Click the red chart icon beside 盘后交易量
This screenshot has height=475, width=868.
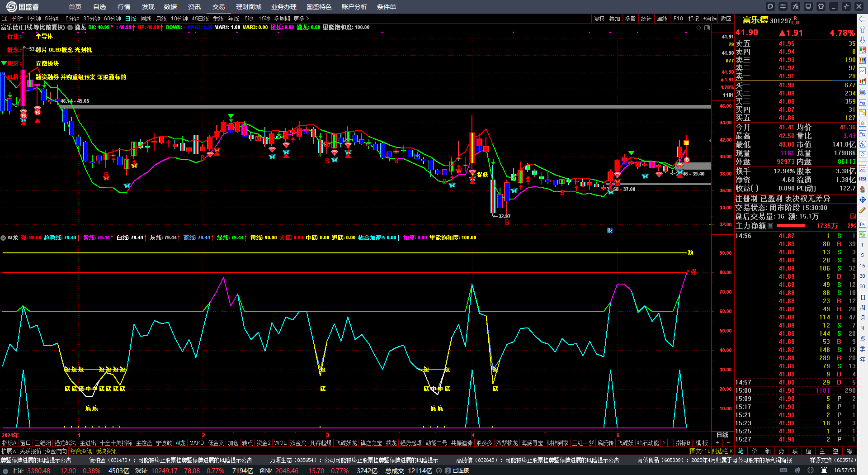(853, 216)
